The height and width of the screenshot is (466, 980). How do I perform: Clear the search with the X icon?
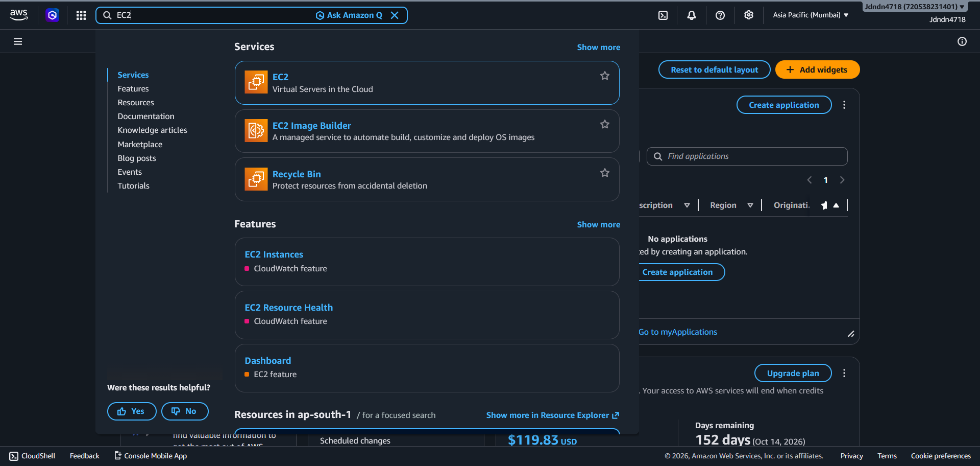point(395,15)
